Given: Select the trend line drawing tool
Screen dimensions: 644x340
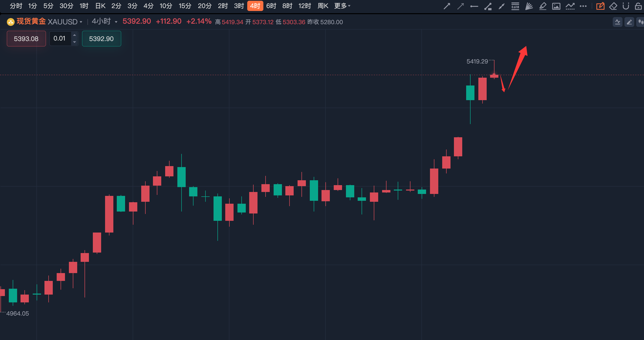Looking at the screenshot, I should 447,6.
